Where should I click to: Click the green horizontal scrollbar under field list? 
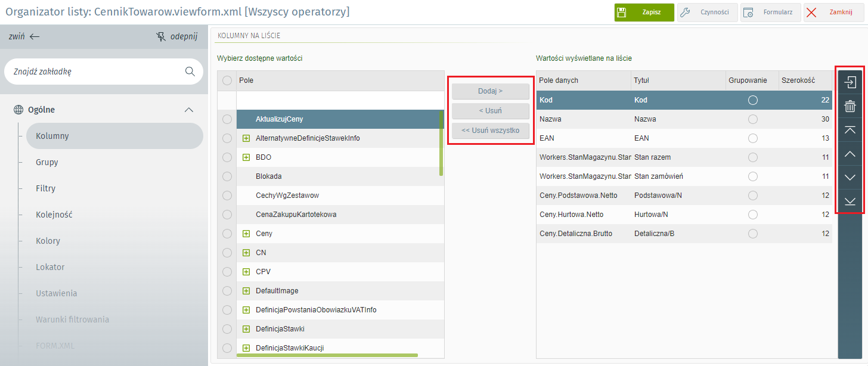[327, 355]
